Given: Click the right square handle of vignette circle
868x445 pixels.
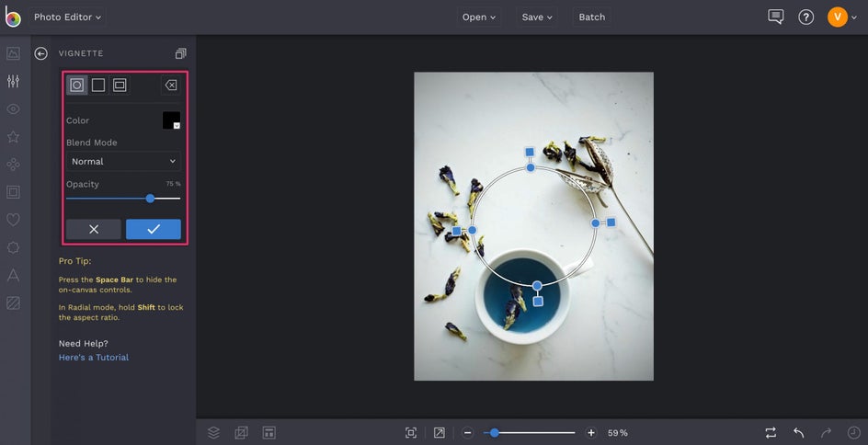Looking at the screenshot, I should (611, 222).
